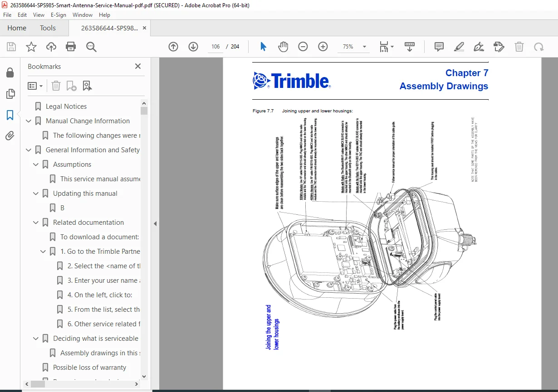Click the rotate or undo icon
This screenshot has width=558, height=392.
coord(538,47)
